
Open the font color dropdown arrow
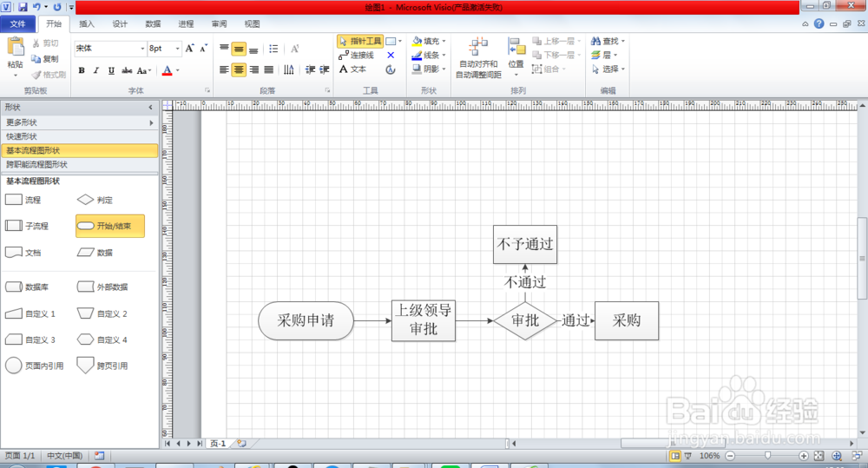178,70
